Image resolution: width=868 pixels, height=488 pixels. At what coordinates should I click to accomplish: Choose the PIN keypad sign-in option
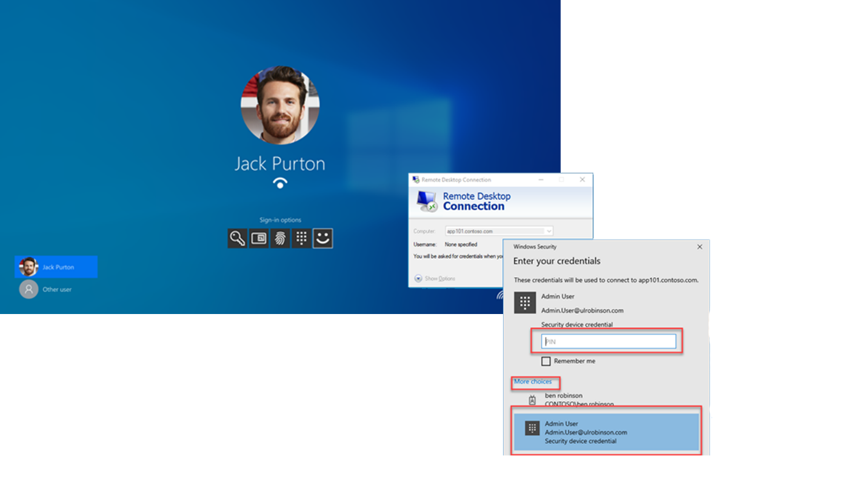301,238
